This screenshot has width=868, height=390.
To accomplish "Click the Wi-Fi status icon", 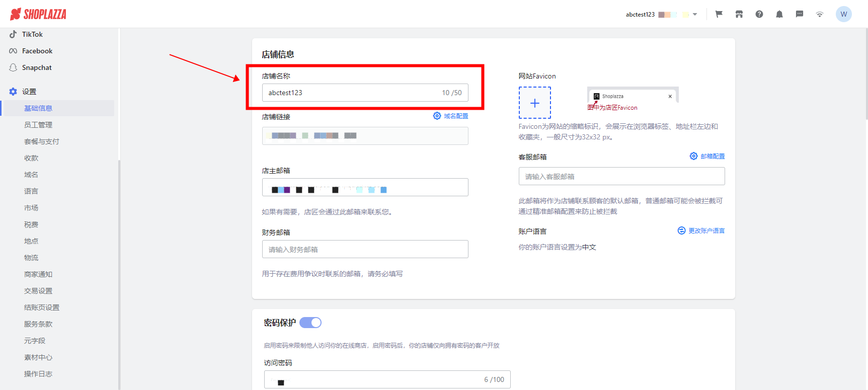I will click(x=819, y=14).
